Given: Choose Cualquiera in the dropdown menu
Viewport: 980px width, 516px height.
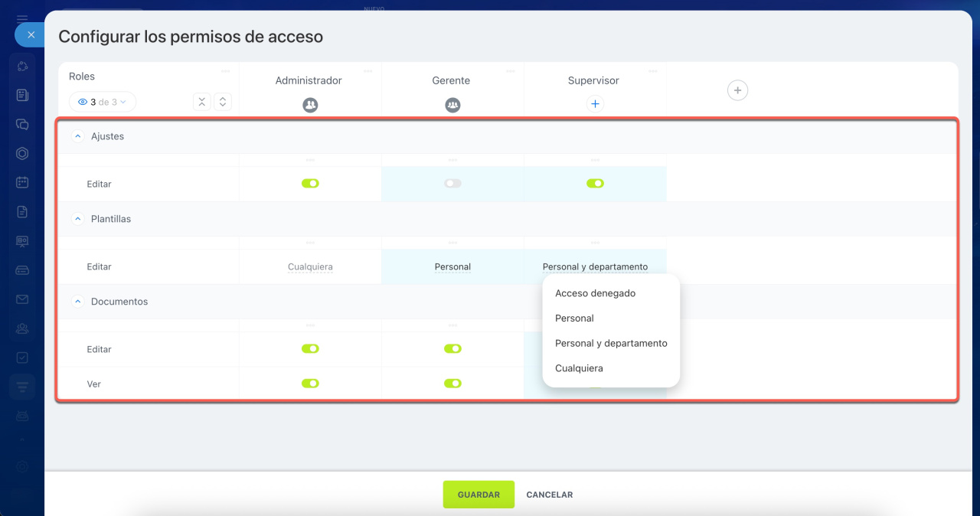Looking at the screenshot, I should pos(579,368).
